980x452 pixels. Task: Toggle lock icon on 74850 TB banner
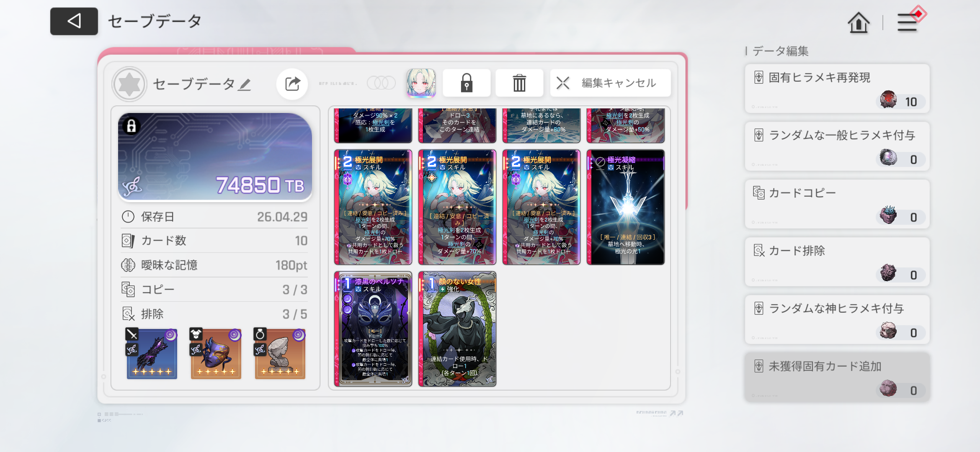point(132,126)
